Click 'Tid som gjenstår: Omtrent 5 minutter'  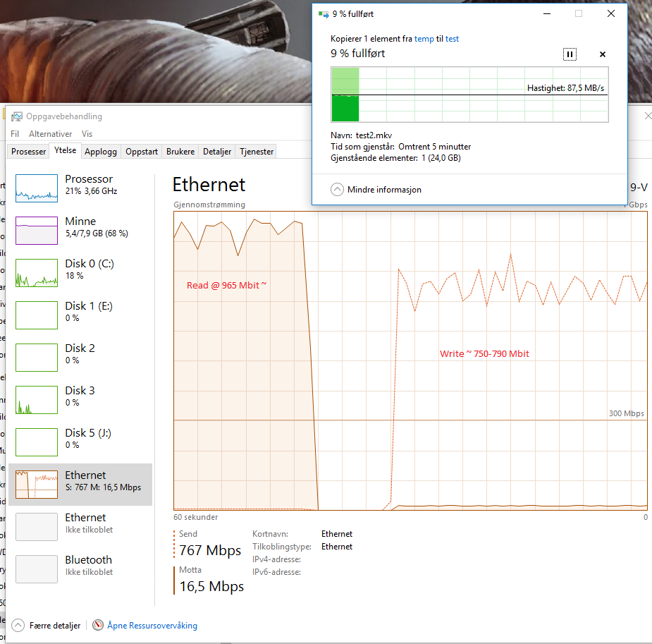tap(401, 147)
